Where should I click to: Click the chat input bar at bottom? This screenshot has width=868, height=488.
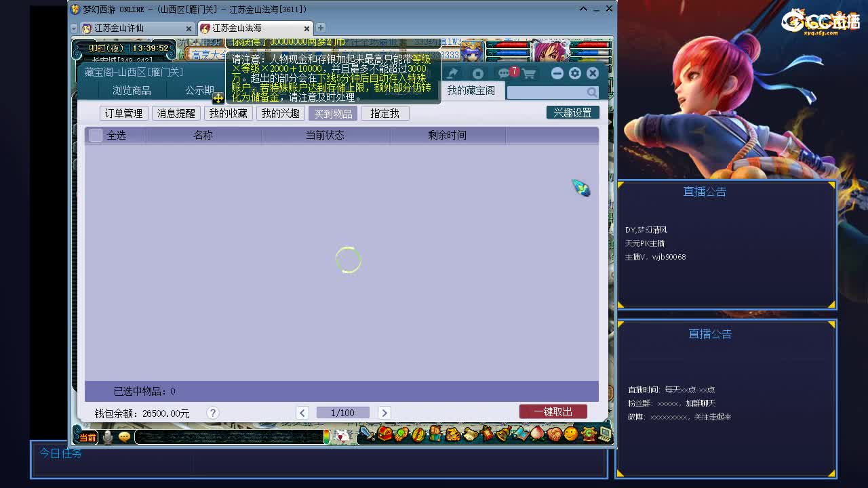pos(229,437)
